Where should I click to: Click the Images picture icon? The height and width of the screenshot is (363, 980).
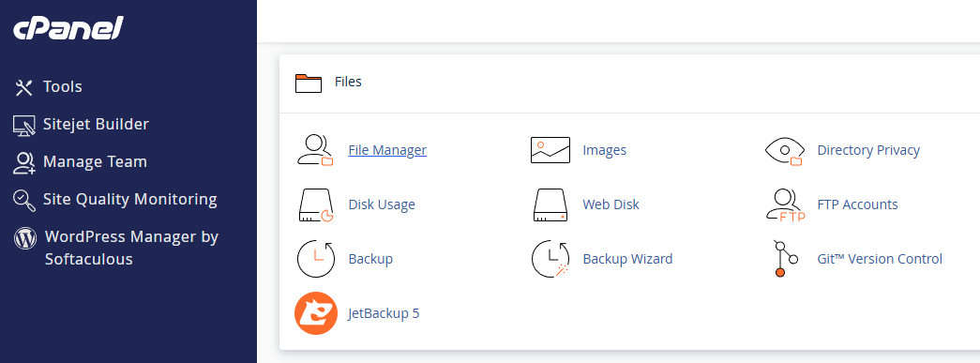(550, 150)
